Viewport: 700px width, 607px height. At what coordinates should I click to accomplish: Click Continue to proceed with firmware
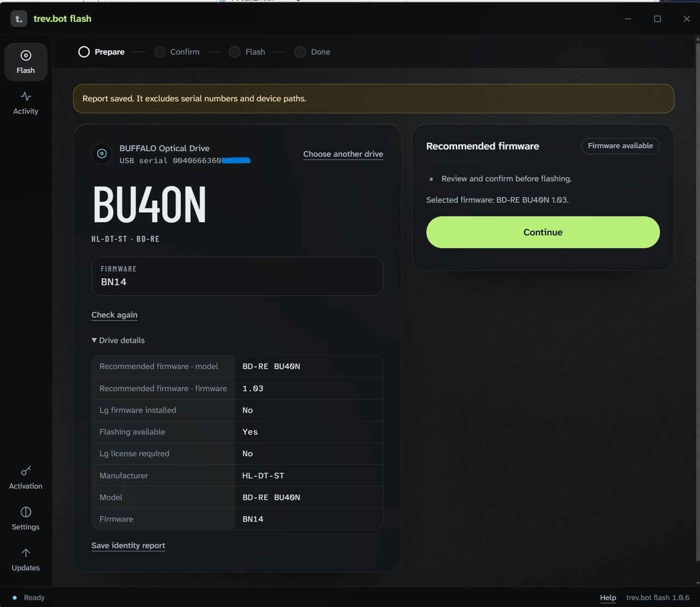tap(543, 232)
